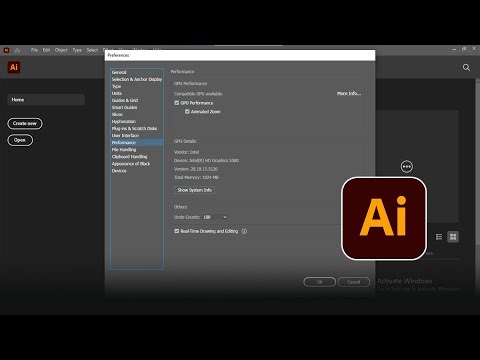Select Hyphenation category
480x360 pixels.
(137, 121)
